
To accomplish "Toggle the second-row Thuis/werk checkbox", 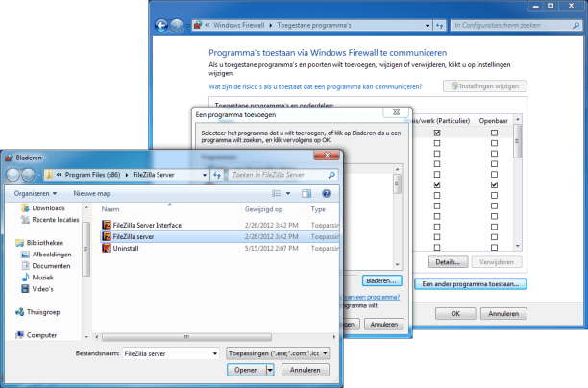I will 437,143.
